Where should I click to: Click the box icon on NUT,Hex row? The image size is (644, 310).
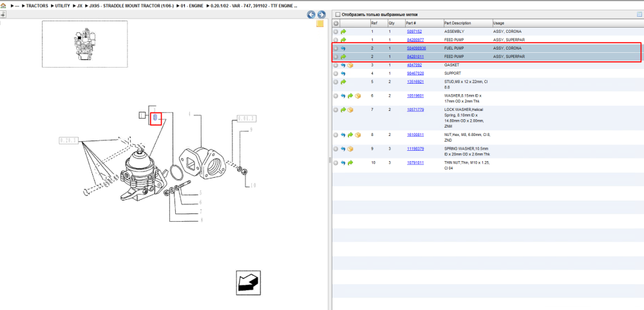coord(357,135)
